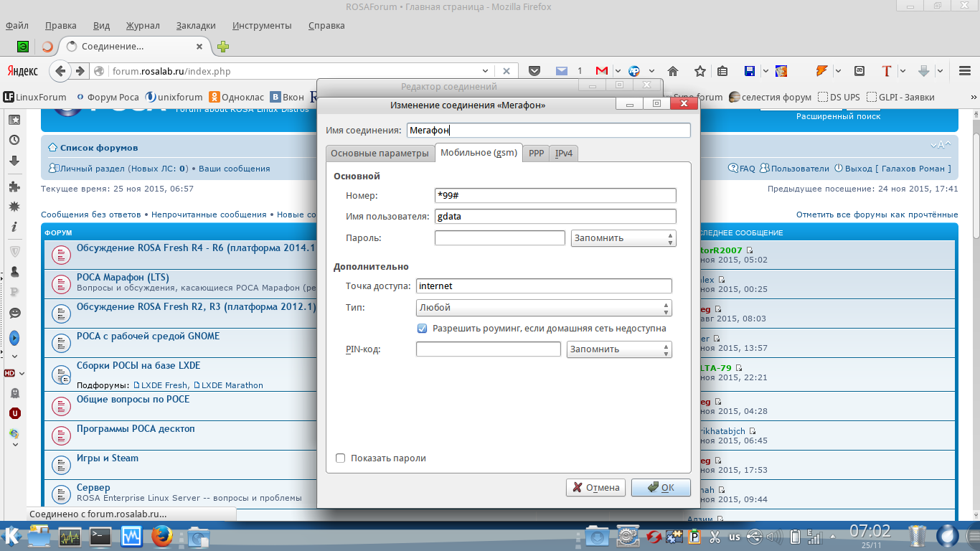Open PIN-код Запомнить dropdown
This screenshot has height=551, width=980.
pyautogui.click(x=619, y=349)
